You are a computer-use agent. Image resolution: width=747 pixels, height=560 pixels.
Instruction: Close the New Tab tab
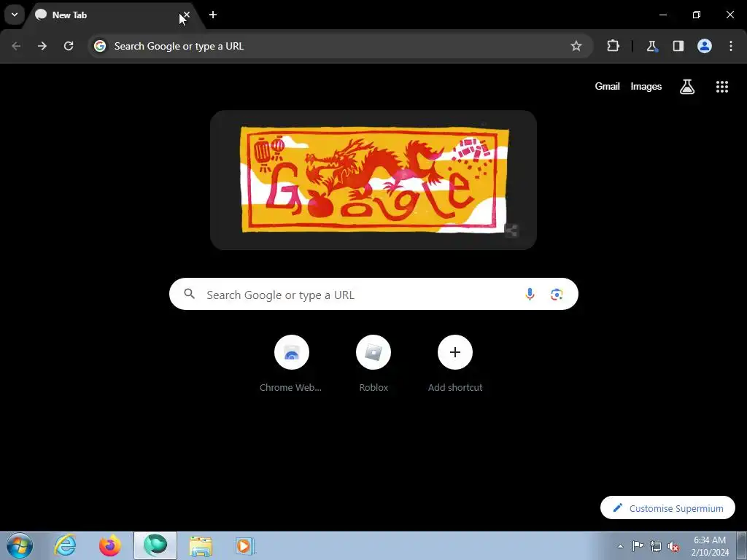pos(186,15)
